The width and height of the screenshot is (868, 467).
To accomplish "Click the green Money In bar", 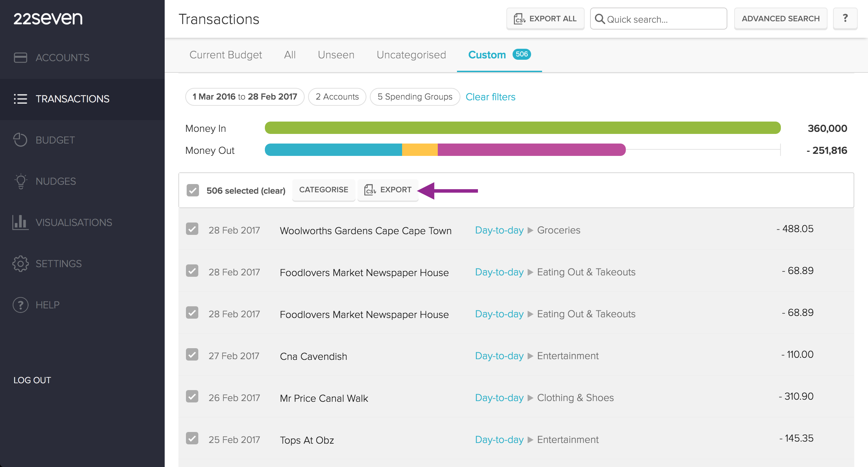I will (x=523, y=128).
